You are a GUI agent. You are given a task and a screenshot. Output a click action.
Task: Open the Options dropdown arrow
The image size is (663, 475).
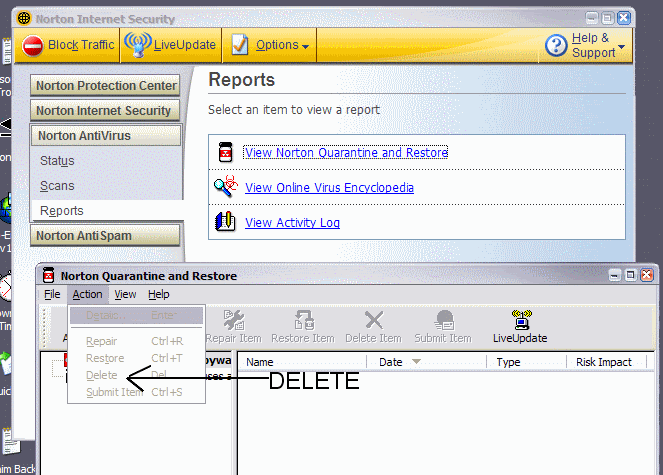(x=305, y=47)
